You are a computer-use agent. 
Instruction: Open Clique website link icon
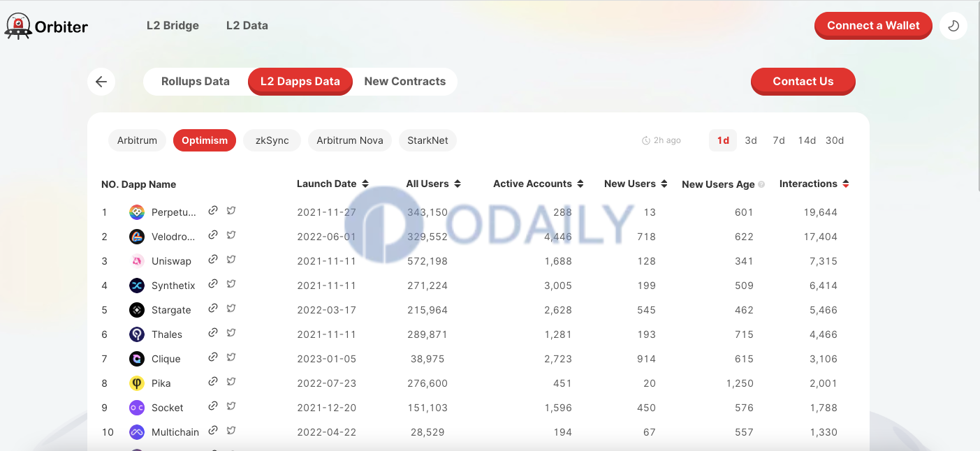coord(213,357)
